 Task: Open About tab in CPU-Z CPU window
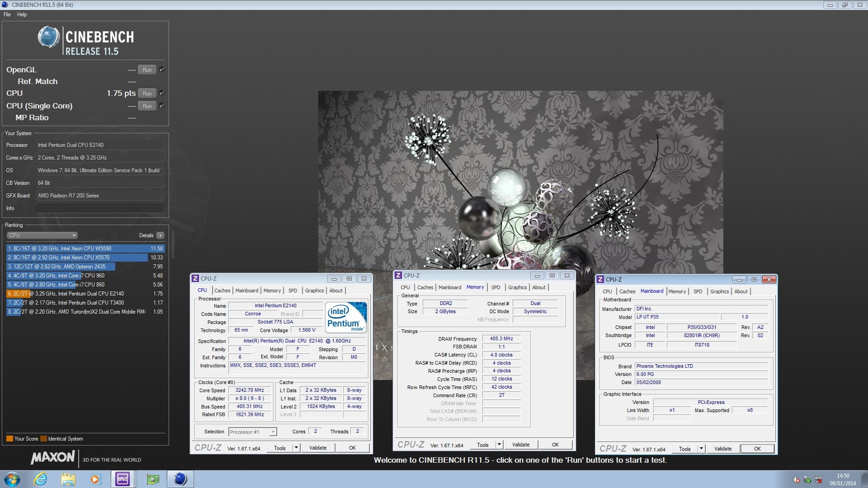coord(335,291)
